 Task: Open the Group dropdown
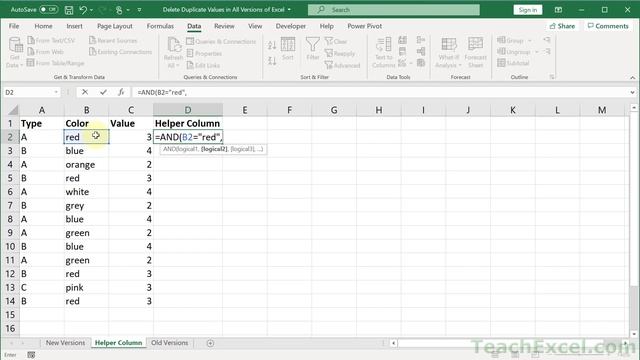click(x=530, y=40)
